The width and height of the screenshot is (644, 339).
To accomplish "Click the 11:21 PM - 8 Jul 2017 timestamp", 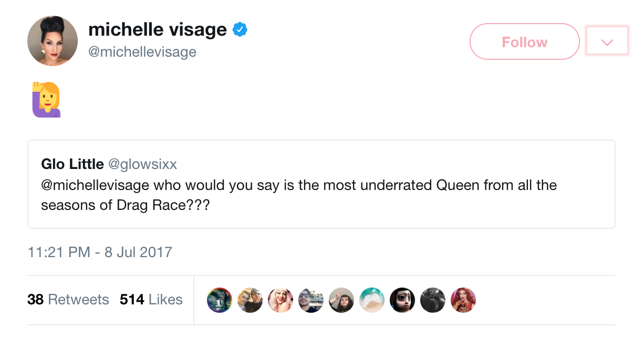I will 100,252.
